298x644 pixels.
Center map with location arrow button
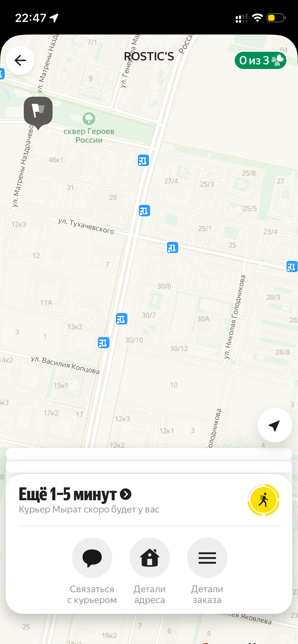(x=275, y=425)
